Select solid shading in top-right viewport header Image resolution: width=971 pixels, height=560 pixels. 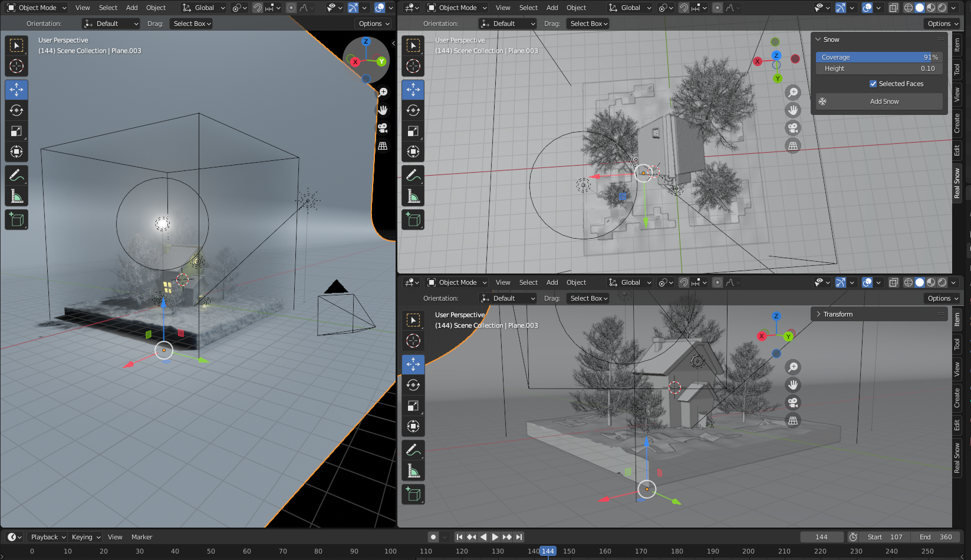coord(920,8)
